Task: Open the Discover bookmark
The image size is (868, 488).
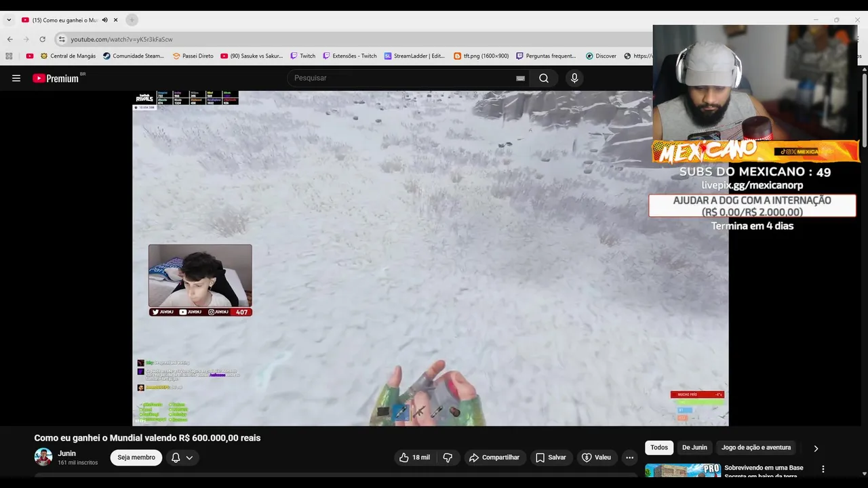Action: pyautogui.click(x=601, y=56)
